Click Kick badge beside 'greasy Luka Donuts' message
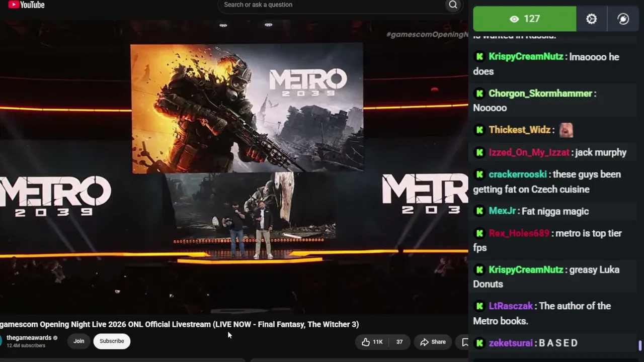The image size is (644, 362). [479, 270]
